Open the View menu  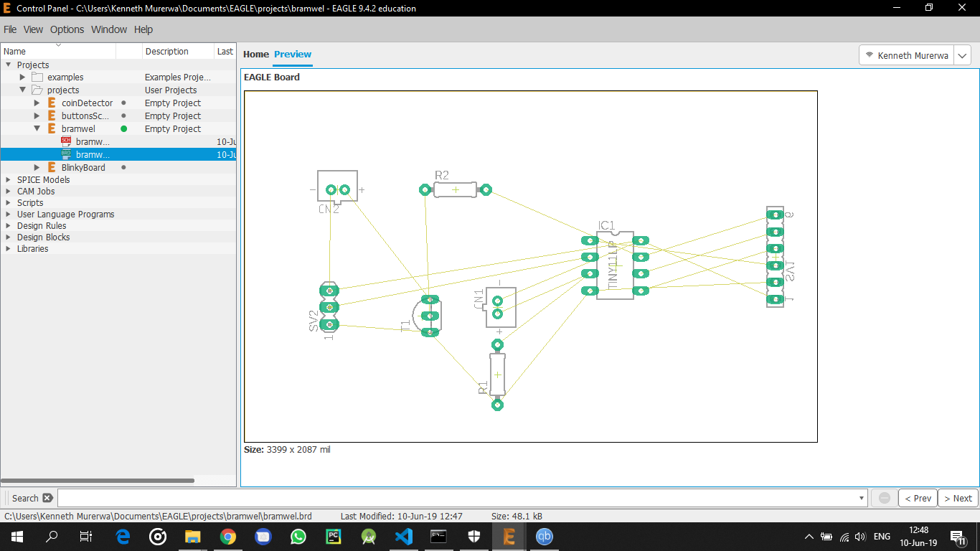click(33, 29)
